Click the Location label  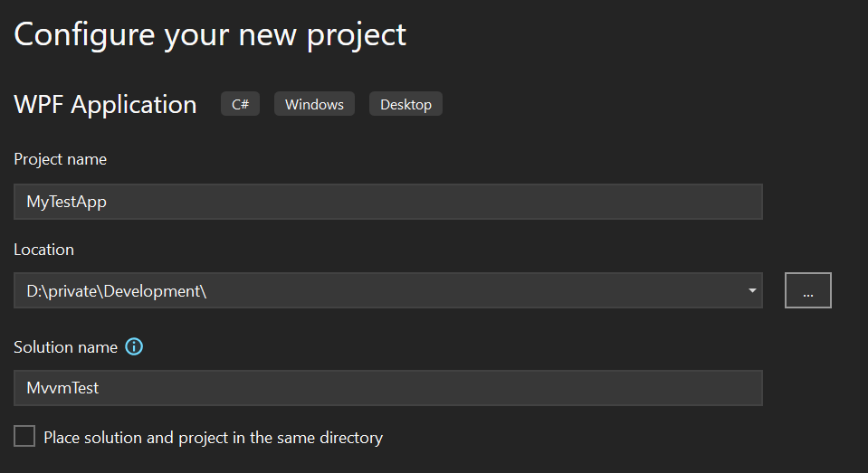click(43, 250)
